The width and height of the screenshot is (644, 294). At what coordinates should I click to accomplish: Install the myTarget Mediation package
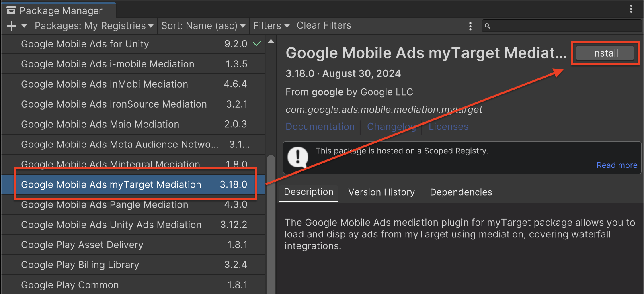click(x=605, y=53)
